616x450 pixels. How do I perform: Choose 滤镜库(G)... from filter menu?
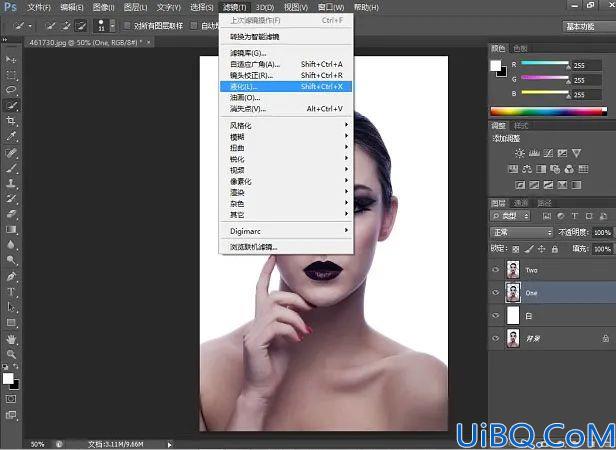point(286,53)
